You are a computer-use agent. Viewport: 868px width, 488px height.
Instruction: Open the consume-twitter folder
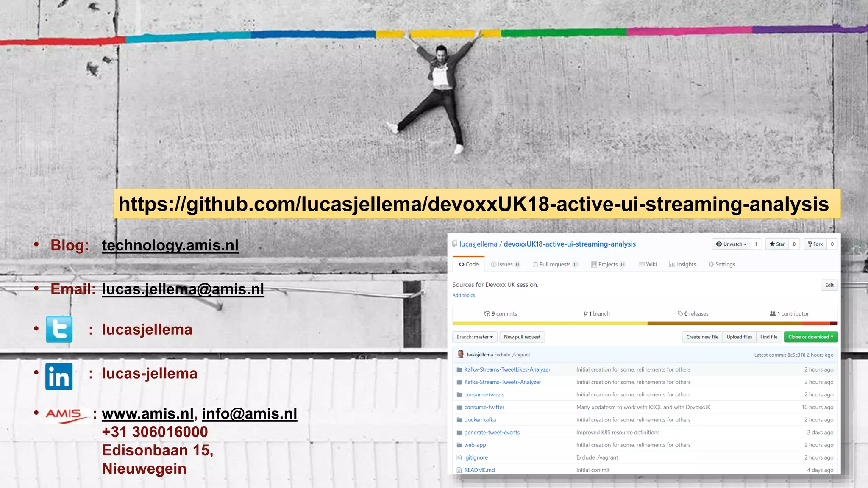[484, 407]
